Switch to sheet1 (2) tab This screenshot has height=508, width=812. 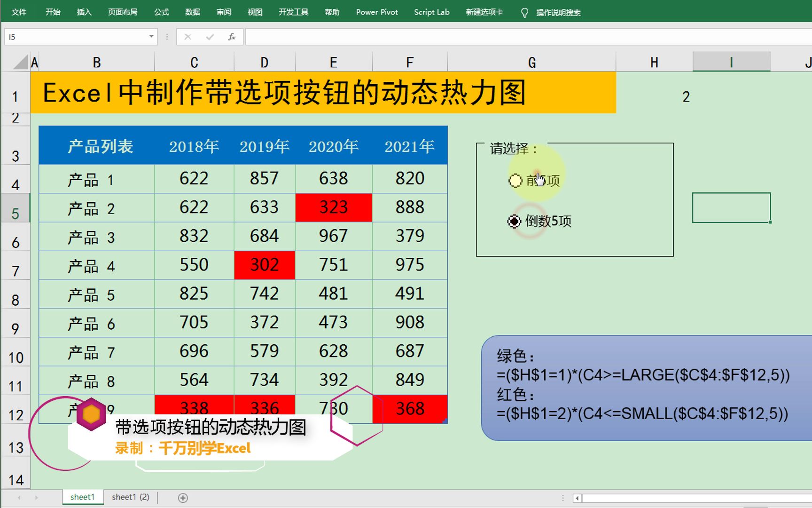pyautogui.click(x=131, y=497)
